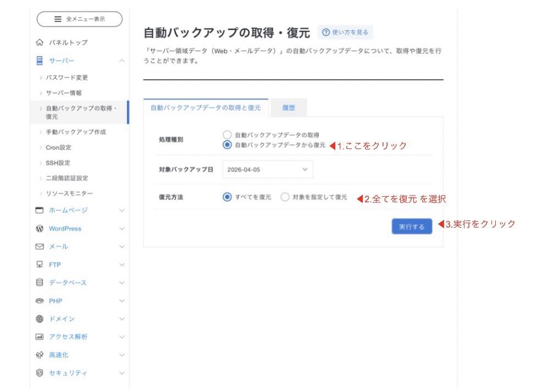
Task: Select 自動バックアップデータから復元 radio button
Action: point(227,145)
